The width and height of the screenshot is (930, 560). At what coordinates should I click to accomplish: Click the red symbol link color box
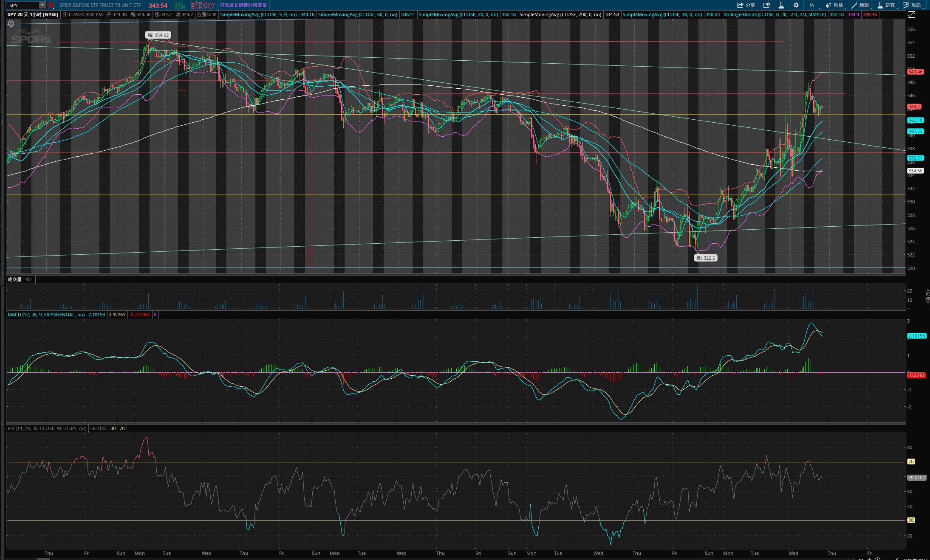51,5
